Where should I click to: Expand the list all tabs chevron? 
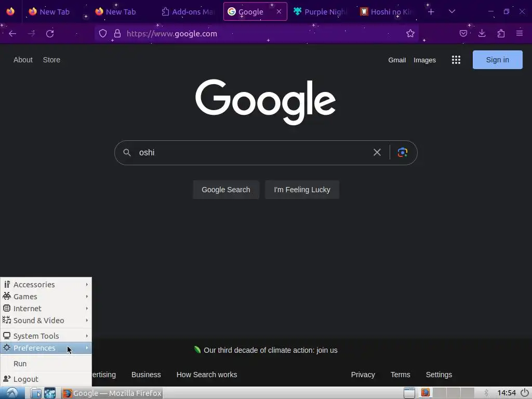click(x=451, y=11)
